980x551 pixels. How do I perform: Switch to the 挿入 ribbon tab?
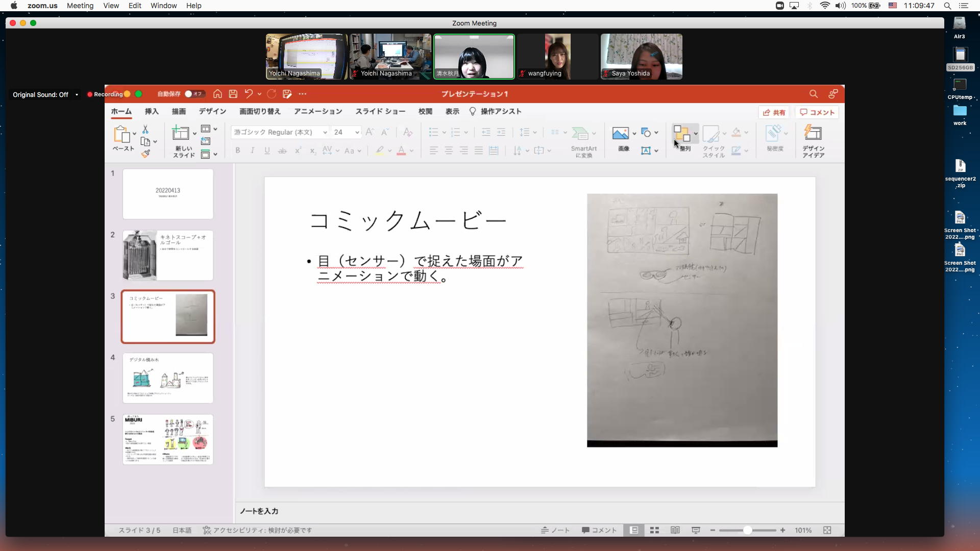pos(152,111)
